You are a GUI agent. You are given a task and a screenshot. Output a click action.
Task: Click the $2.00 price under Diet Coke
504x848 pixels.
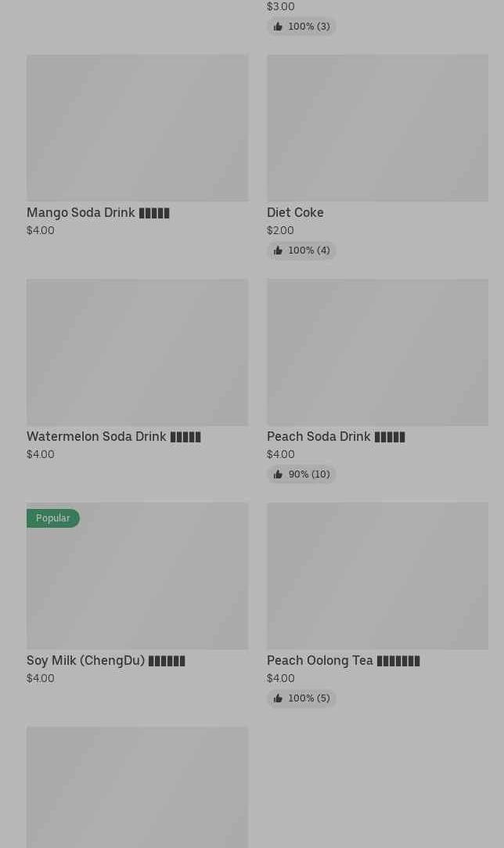tap(280, 231)
